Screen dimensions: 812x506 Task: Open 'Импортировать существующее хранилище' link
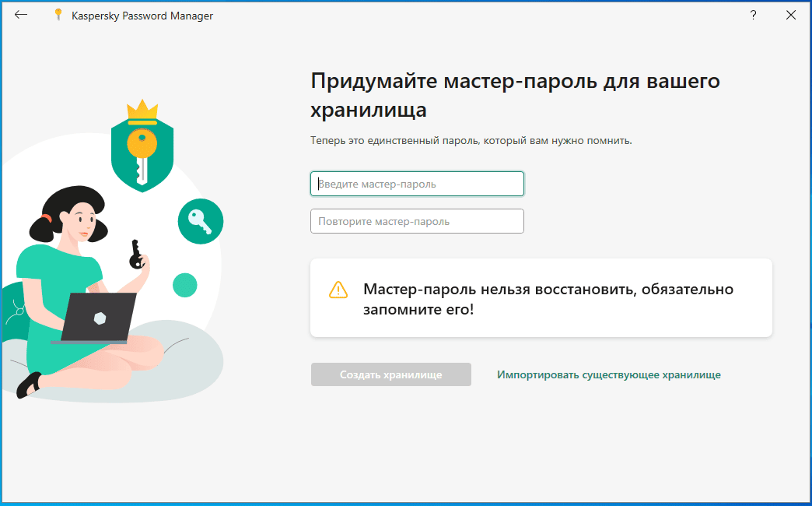[x=608, y=374]
